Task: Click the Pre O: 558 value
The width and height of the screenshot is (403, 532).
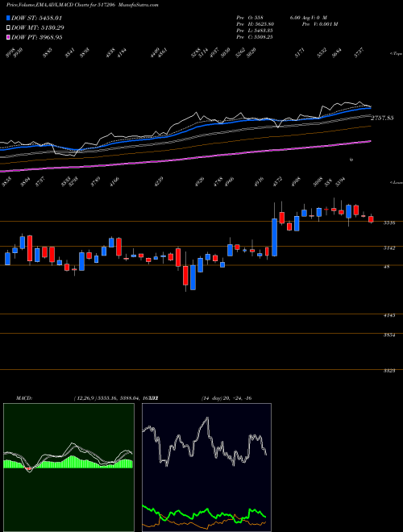Action: [x=250, y=18]
